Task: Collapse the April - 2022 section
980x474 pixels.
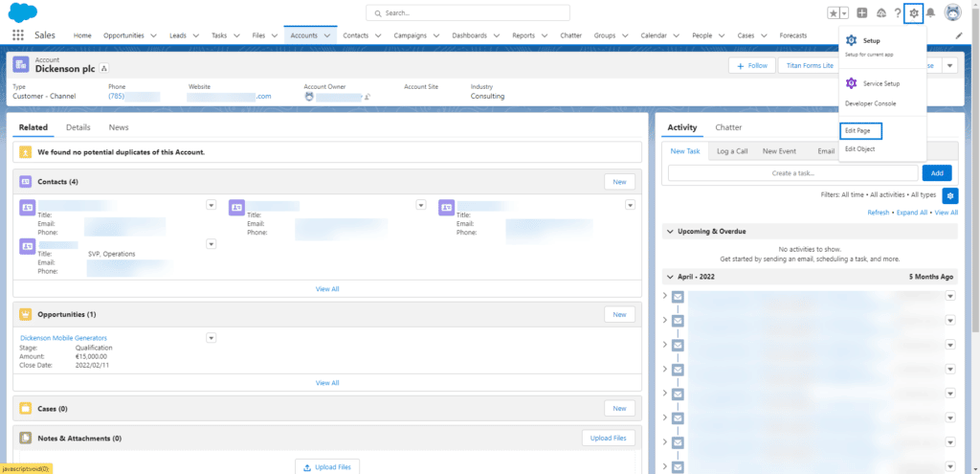Action: pos(669,277)
